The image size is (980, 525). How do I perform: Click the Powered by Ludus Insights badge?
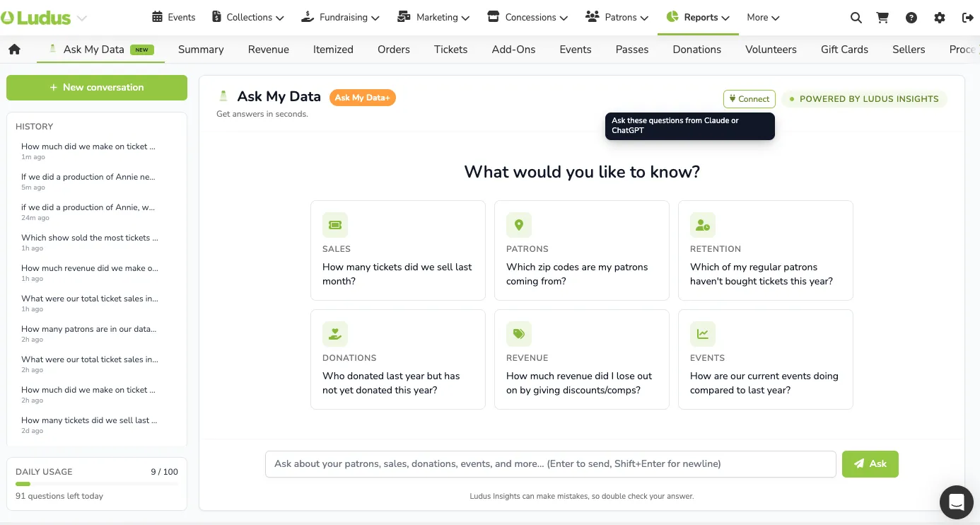(864, 99)
